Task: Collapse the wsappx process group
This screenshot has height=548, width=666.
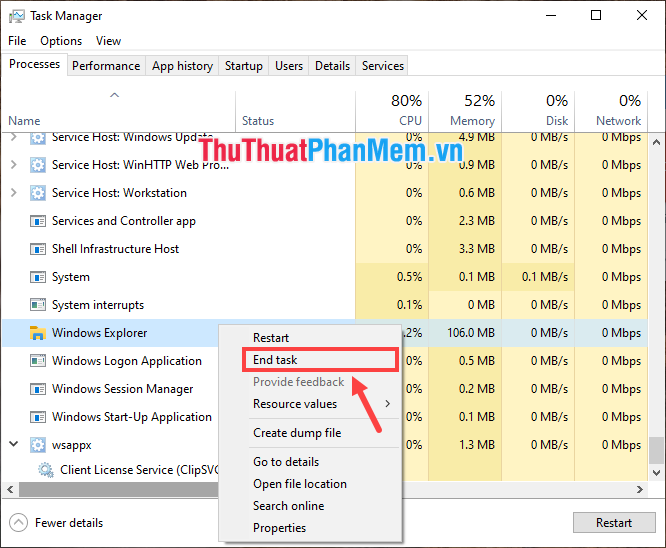Action: point(14,444)
